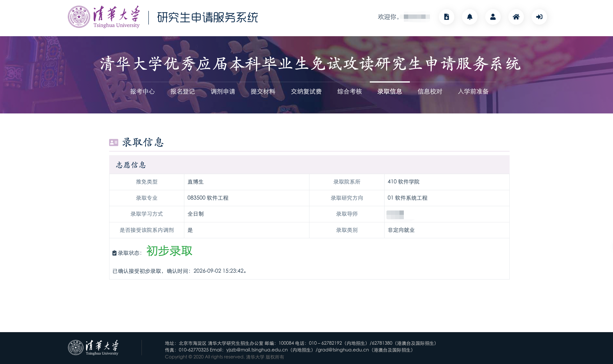Image resolution: width=613 pixels, height=364 pixels.
Task: Click the grad@tsinghua.edu.cn email in footer
Action: pos(343,350)
